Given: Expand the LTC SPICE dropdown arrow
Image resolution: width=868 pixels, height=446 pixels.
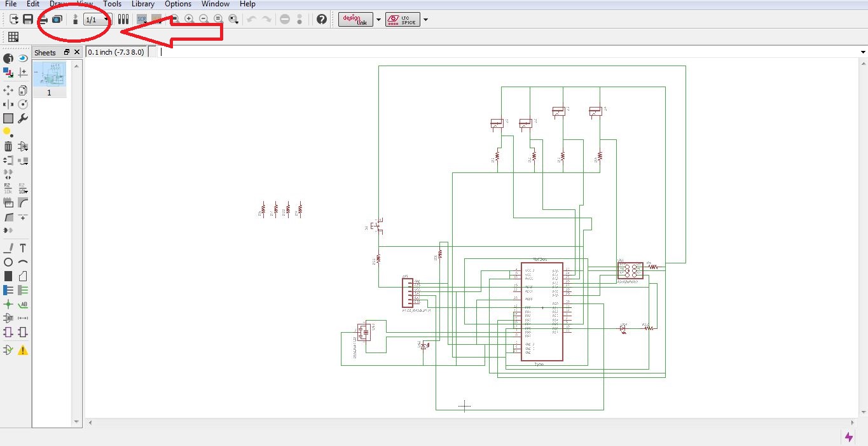Looking at the screenshot, I should click(x=425, y=20).
